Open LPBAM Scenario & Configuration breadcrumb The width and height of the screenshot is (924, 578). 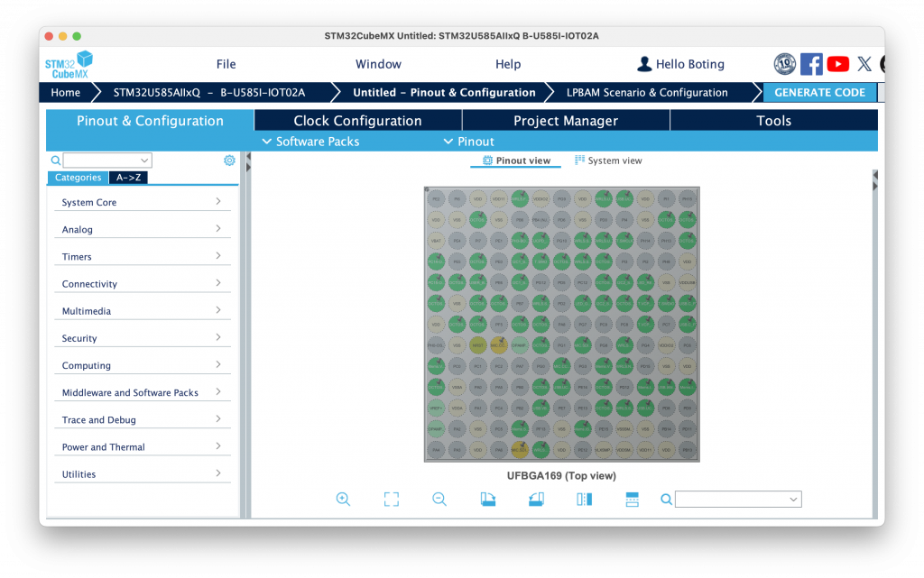tap(647, 92)
